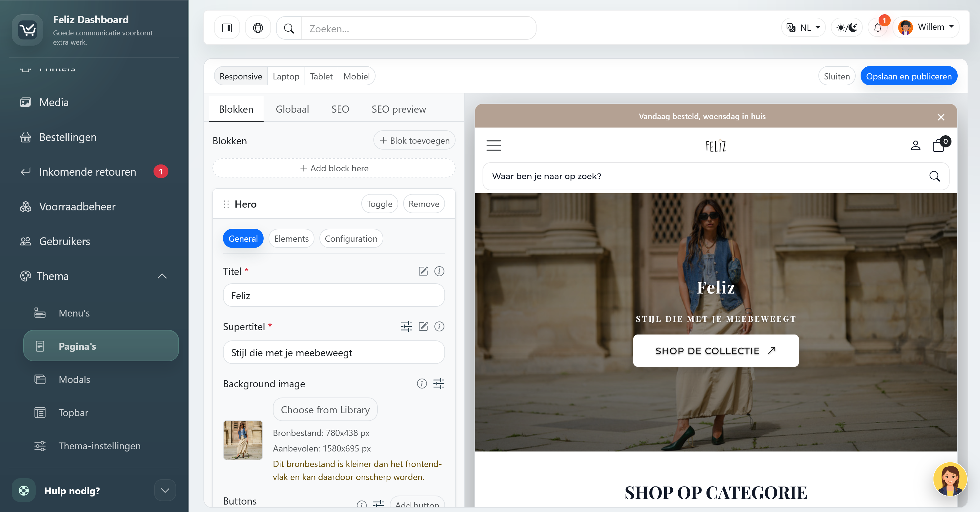The image size is (980, 512).
Task: Select the General pill tab
Action: click(x=243, y=238)
